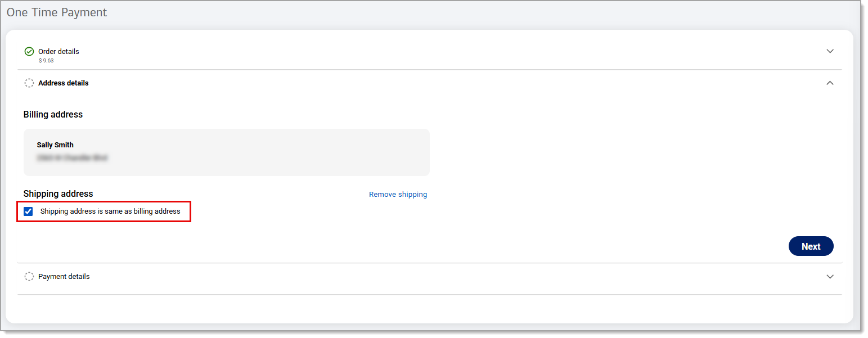
Task: Click the Billing address heading
Action: coord(53,114)
